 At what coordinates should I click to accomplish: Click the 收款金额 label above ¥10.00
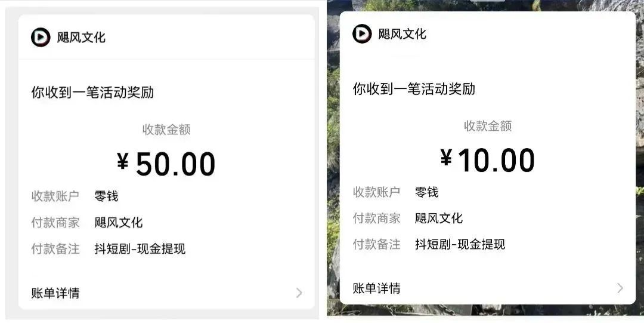pyautogui.click(x=488, y=125)
